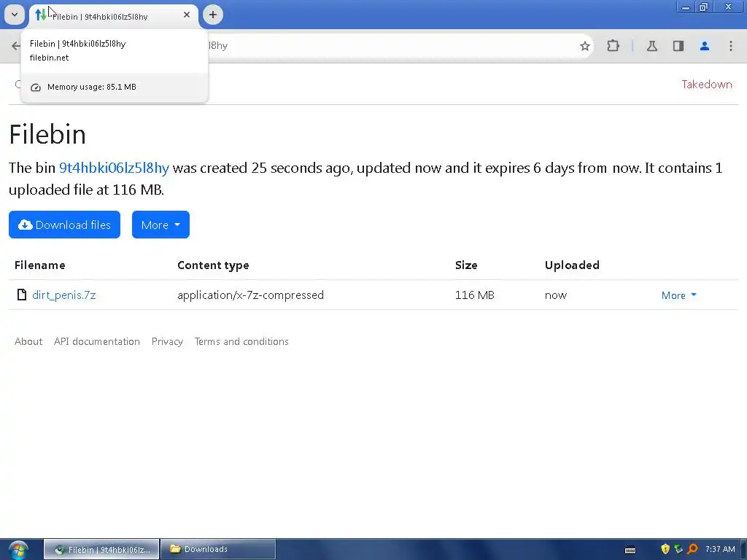Expand the More dropdown in file row

tap(679, 295)
